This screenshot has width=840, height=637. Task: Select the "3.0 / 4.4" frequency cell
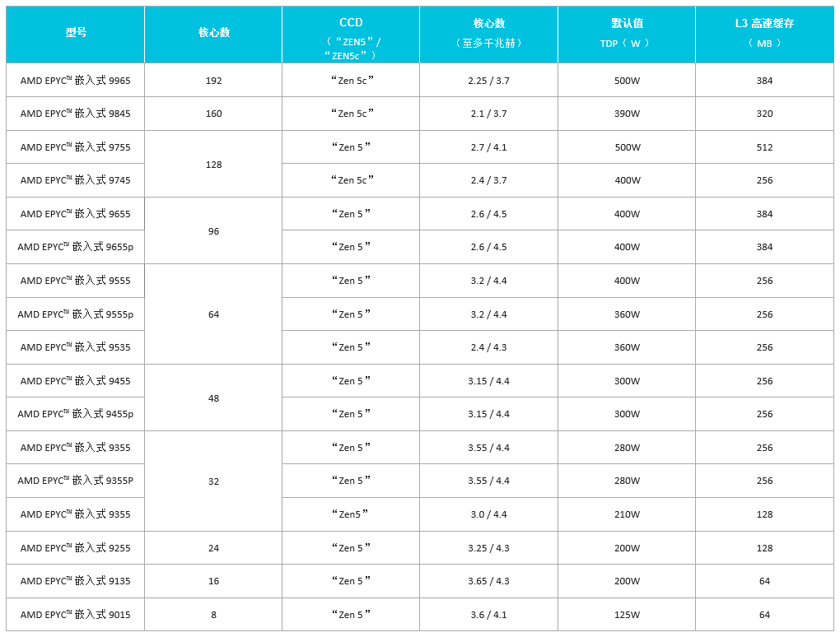488,514
